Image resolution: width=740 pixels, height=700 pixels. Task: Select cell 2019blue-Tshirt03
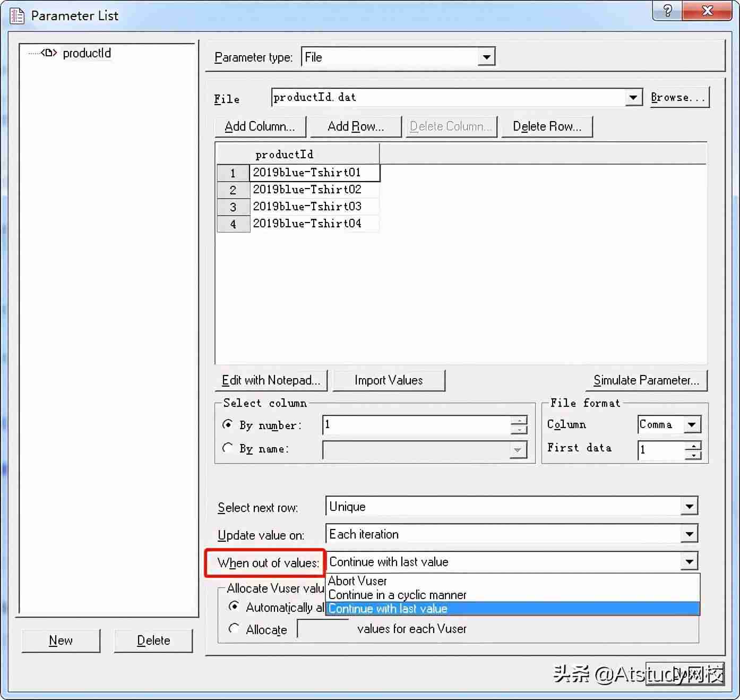314,207
